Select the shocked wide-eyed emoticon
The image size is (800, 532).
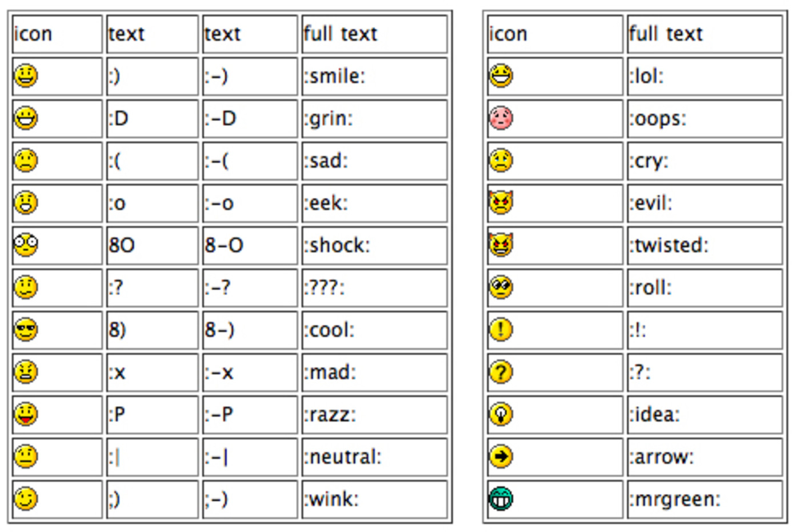pos(26,245)
